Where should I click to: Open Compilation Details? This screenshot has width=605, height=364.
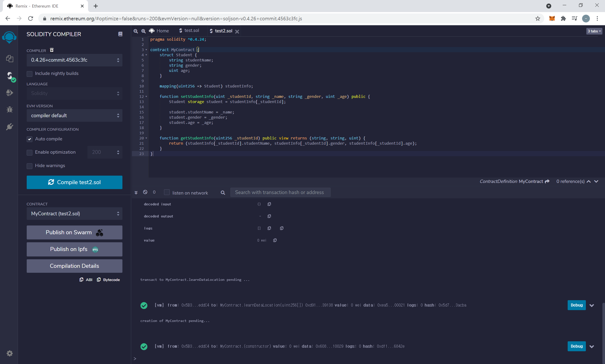[74, 266]
